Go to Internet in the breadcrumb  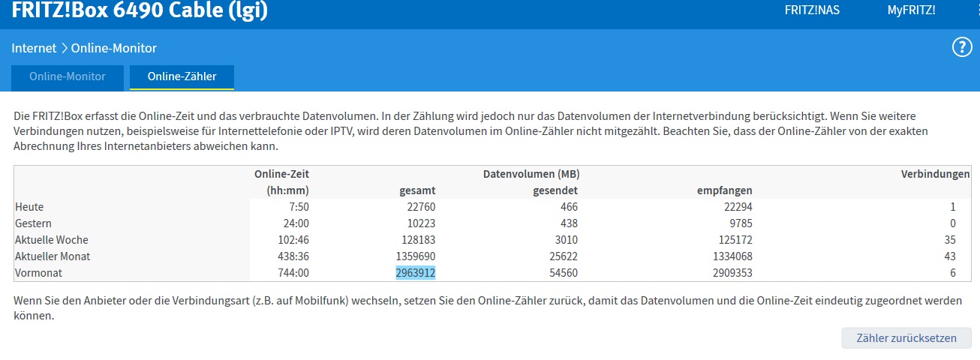click(34, 48)
